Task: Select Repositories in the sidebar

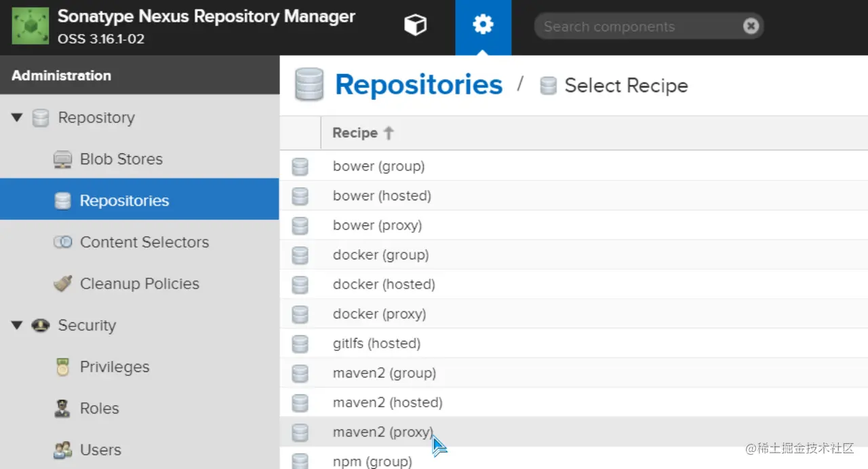Action: 124,201
